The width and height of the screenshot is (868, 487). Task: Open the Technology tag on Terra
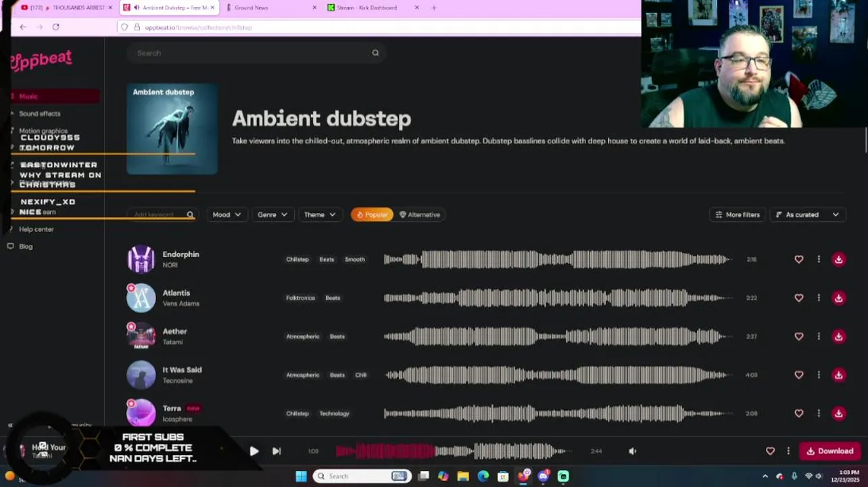click(334, 413)
